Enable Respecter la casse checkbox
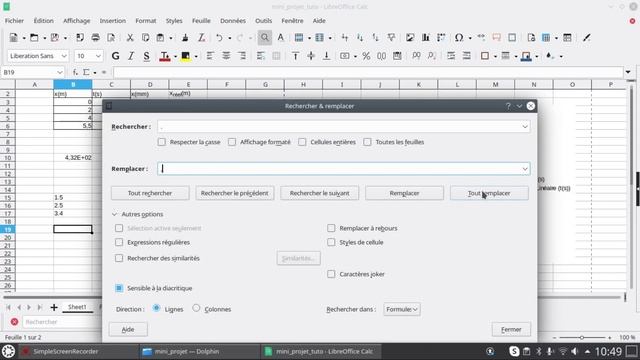The height and width of the screenshot is (360, 640). (x=162, y=142)
